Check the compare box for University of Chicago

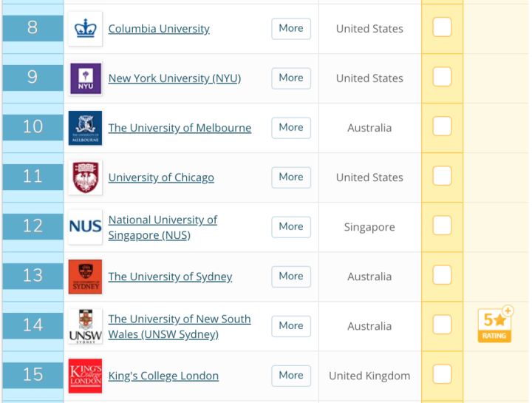point(442,175)
